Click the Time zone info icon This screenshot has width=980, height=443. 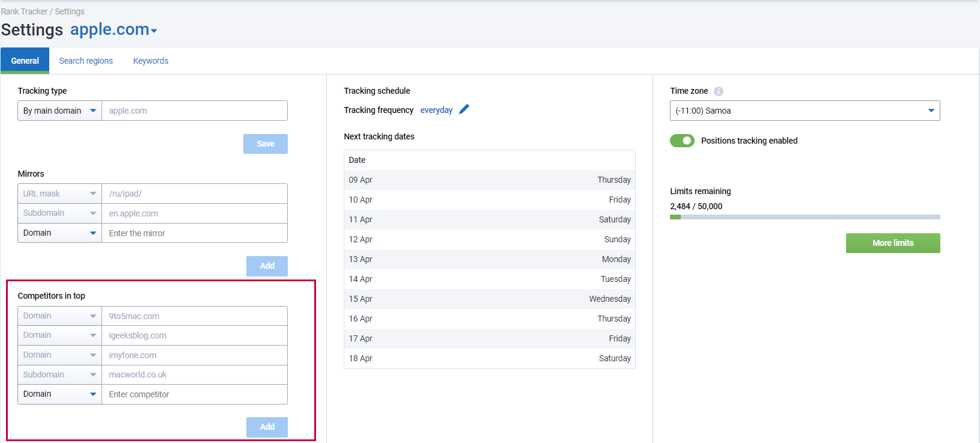[x=719, y=91]
